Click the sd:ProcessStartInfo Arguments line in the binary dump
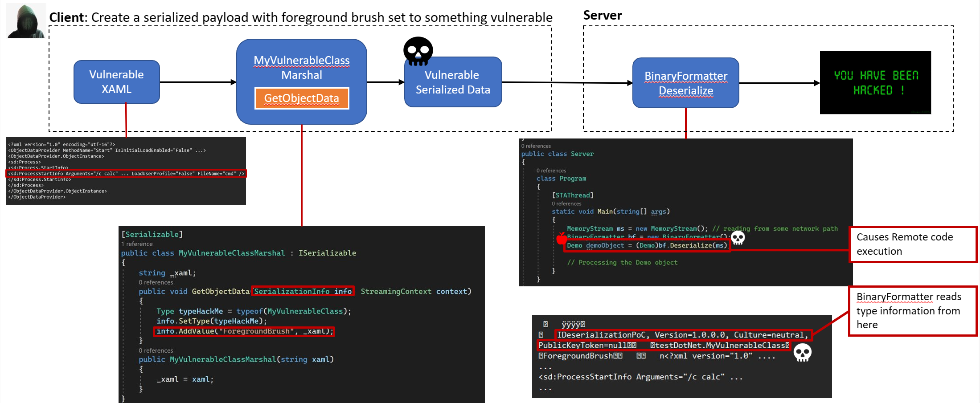The height and width of the screenshot is (403, 980). 640,377
